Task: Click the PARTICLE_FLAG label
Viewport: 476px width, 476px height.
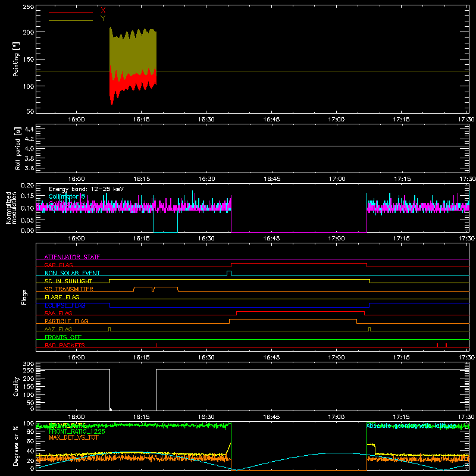Action: 67,321
